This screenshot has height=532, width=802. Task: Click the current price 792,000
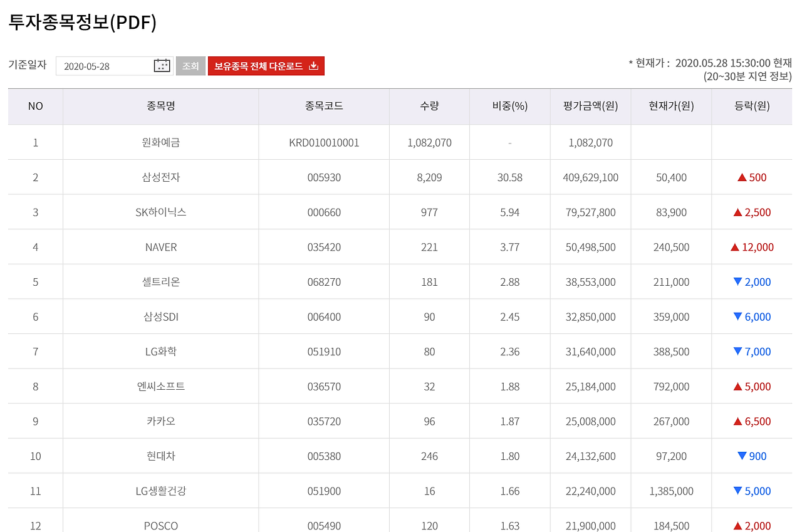[671, 387]
